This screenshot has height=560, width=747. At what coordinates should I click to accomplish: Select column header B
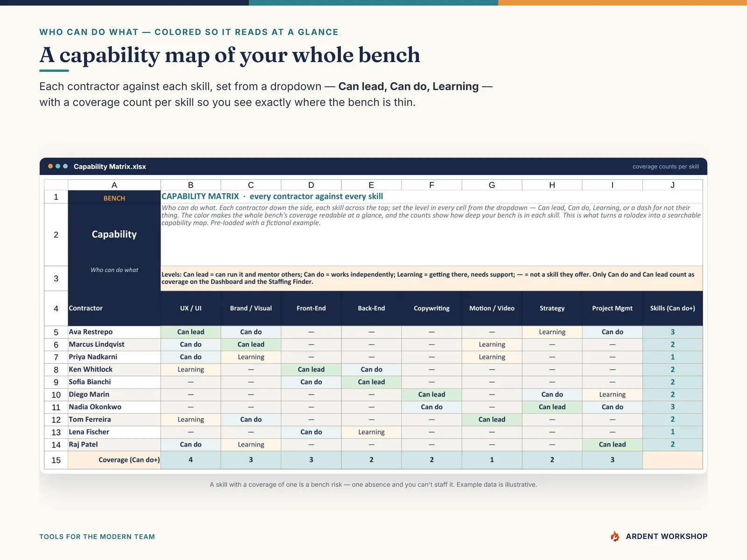tap(190, 185)
